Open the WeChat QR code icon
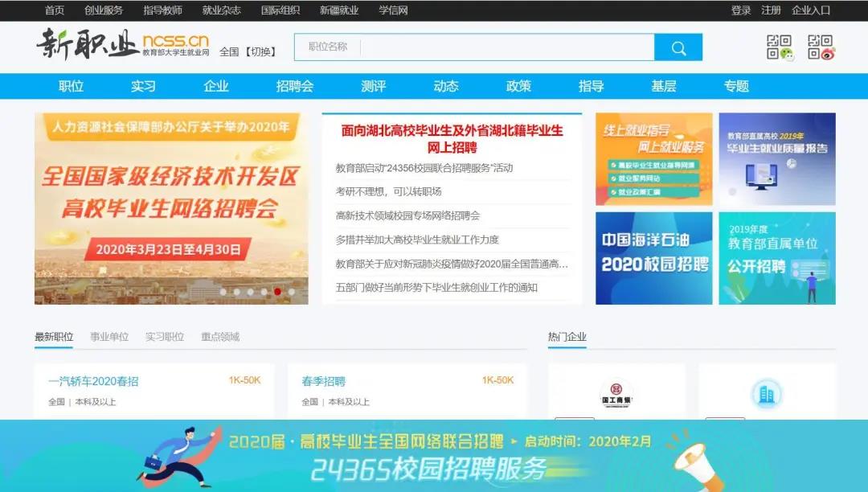The height and width of the screenshot is (492, 868). [779, 47]
